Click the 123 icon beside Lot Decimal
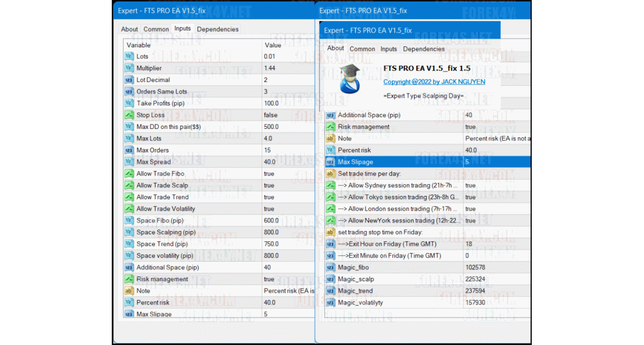 coord(129,80)
